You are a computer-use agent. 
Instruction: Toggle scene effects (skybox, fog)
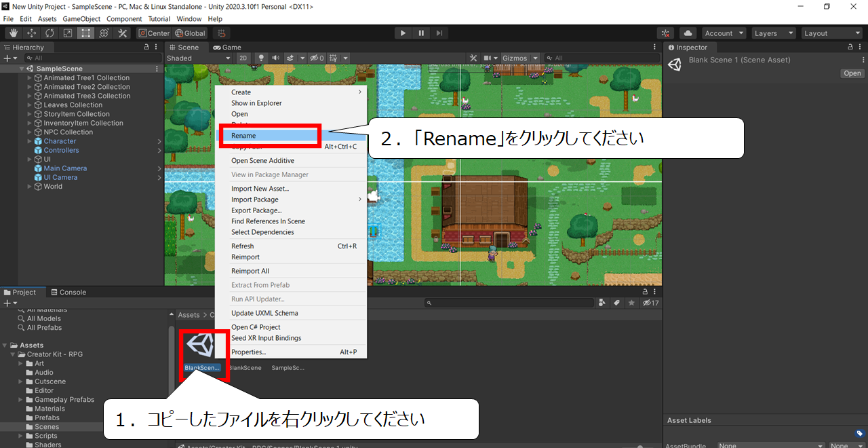coord(290,58)
